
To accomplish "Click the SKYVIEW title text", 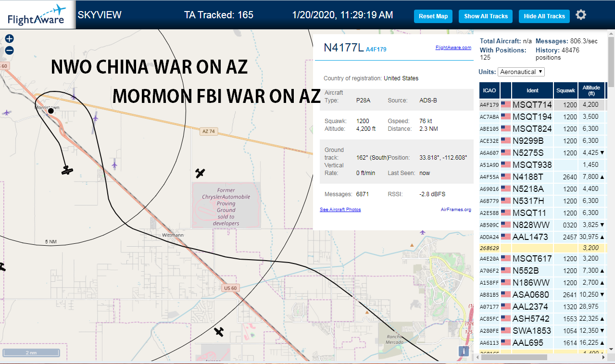I will tap(100, 15).
